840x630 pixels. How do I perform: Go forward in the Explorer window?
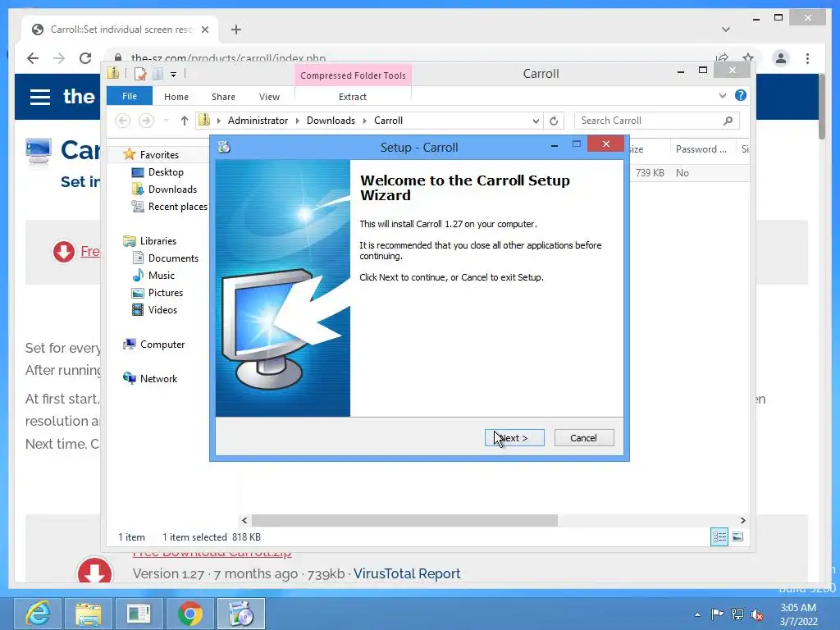[x=146, y=121]
